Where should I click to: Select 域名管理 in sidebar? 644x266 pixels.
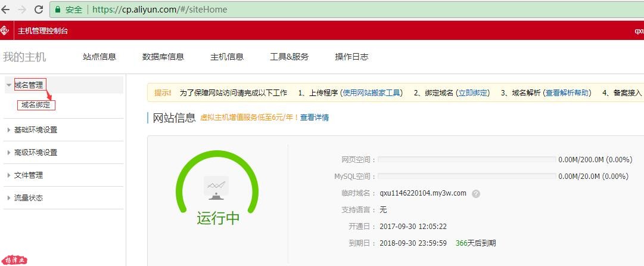29,85
